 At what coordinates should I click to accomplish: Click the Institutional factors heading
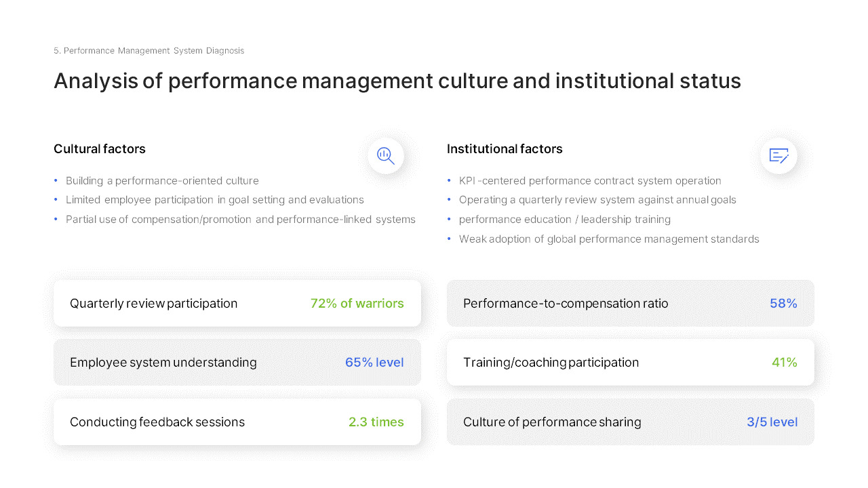tap(505, 148)
